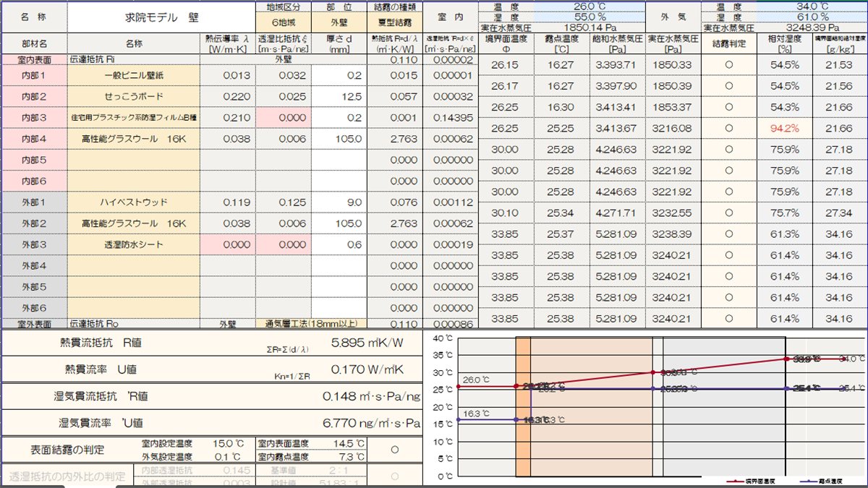Select thermal conductivity 0.220 for せっこうボード
This screenshot has height=488, width=868.
[x=228, y=96]
